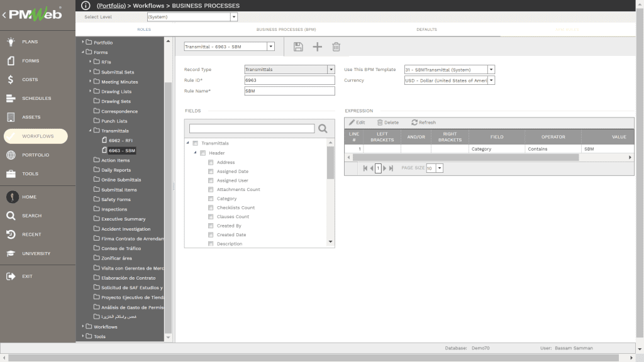Open University in sidebar
The image size is (644, 362).
click(36, 253)
